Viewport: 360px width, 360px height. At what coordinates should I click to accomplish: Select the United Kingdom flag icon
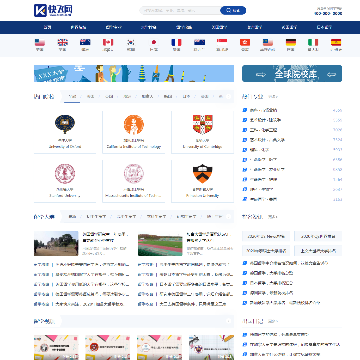[x=62, y=42]
